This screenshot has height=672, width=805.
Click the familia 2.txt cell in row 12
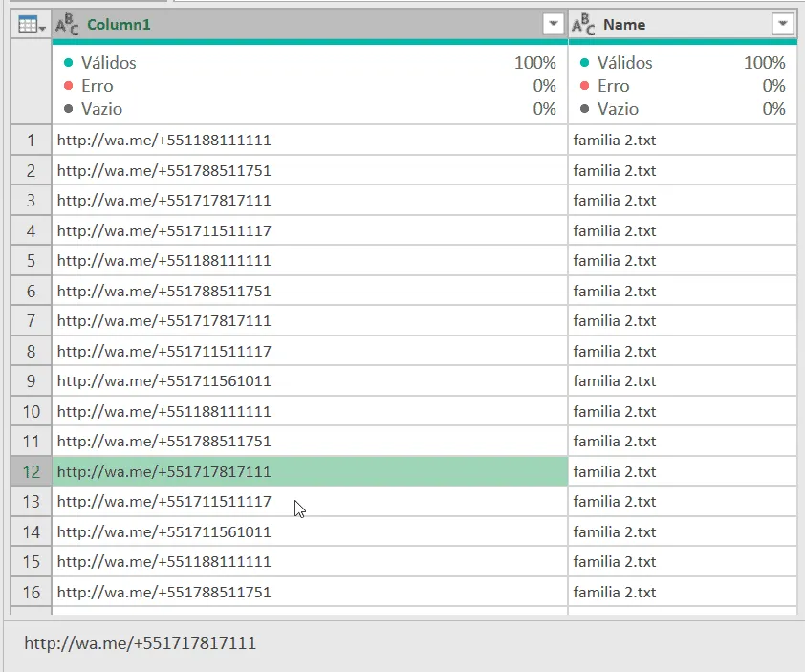(683, 472)
